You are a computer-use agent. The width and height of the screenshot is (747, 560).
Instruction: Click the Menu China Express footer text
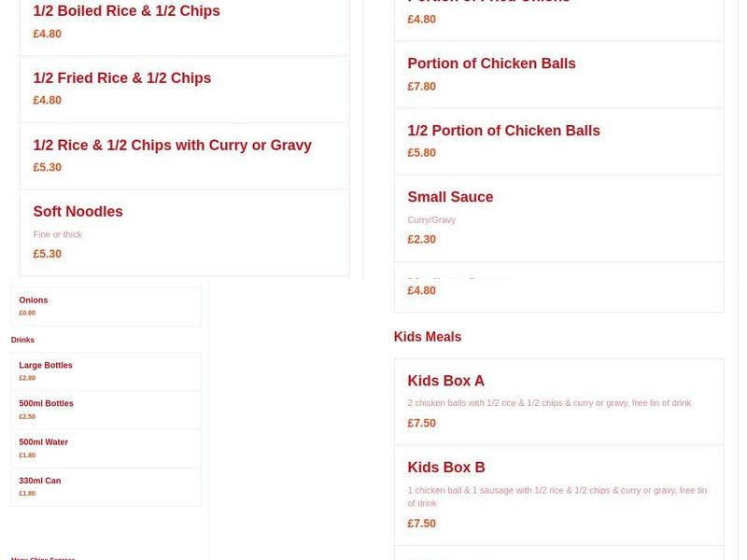pos(43,557)
